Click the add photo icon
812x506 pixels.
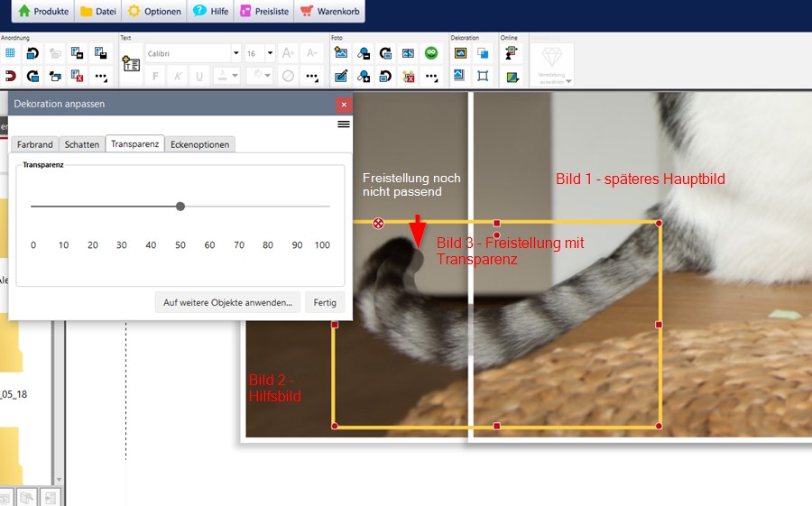[341, 53]
